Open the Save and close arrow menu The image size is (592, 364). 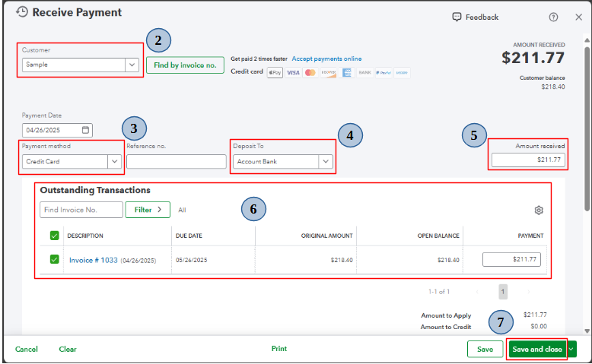[x=571, y=349]
